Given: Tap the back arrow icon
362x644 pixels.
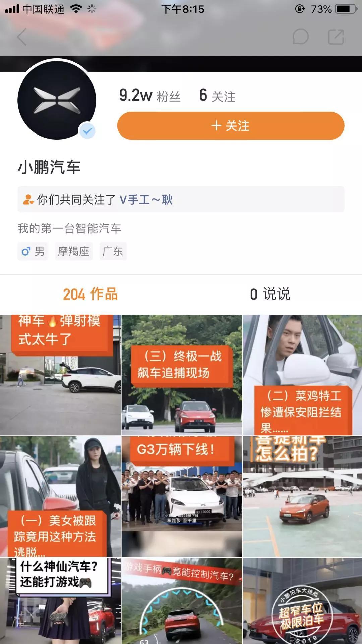Looking at the screenshot, I should tap(22, 37).
